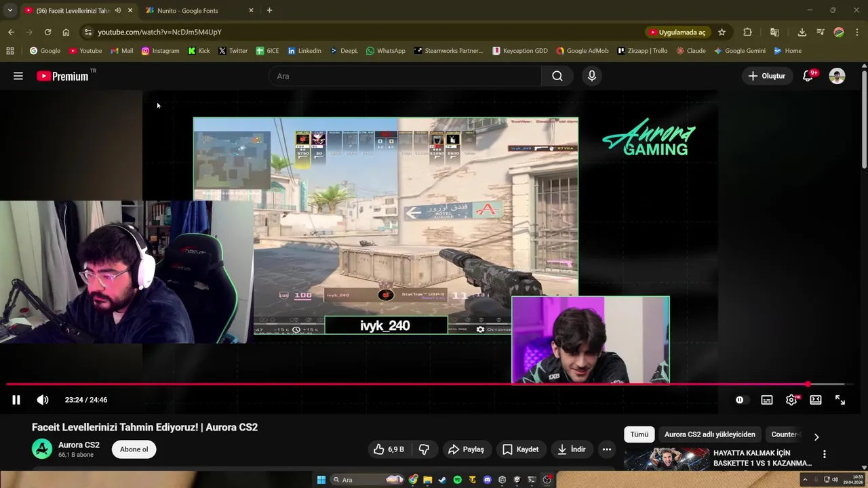Open the Kick bookmark
The width and height of the screenshot is (868, 488).
pos(199,51)
